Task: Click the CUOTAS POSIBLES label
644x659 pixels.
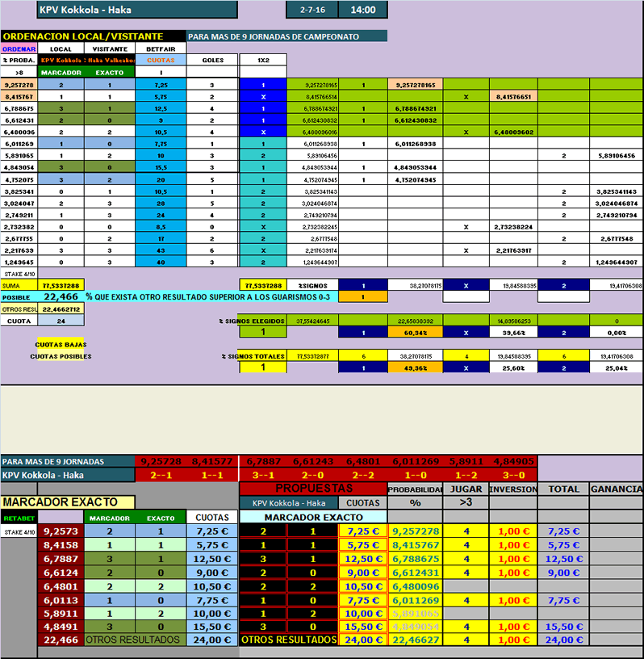Action: (61, 356)
